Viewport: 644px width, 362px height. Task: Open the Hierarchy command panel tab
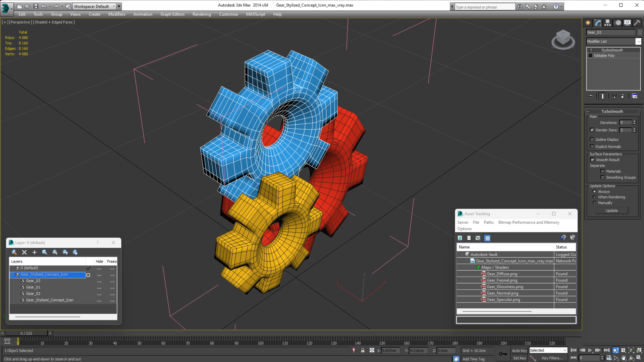(607, 23)
